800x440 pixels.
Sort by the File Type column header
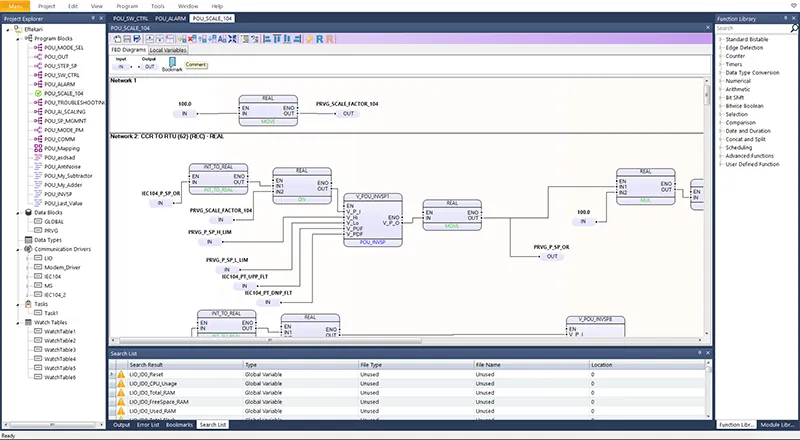click(x=416, y=365)
